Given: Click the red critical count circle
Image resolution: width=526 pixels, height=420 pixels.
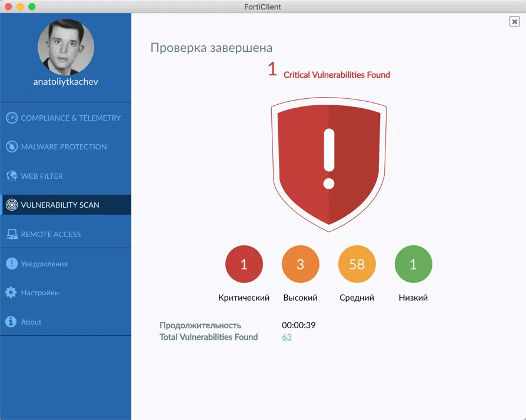Looking at the screenshot, I should click(x=244, y=264).
